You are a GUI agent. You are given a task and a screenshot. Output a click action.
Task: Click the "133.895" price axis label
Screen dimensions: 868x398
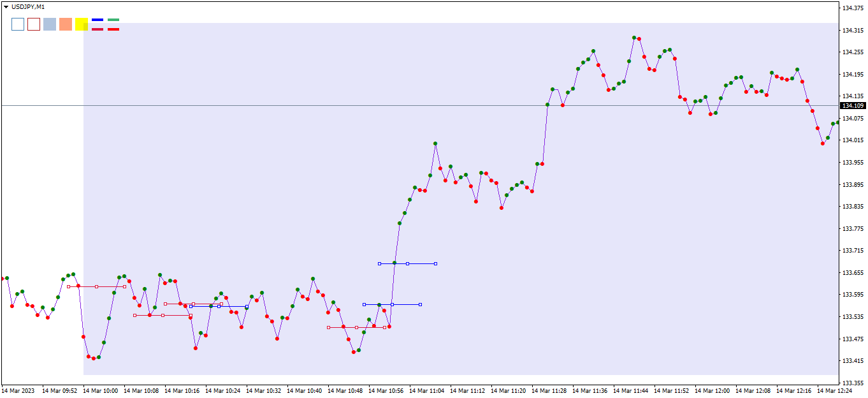point(853,185)
